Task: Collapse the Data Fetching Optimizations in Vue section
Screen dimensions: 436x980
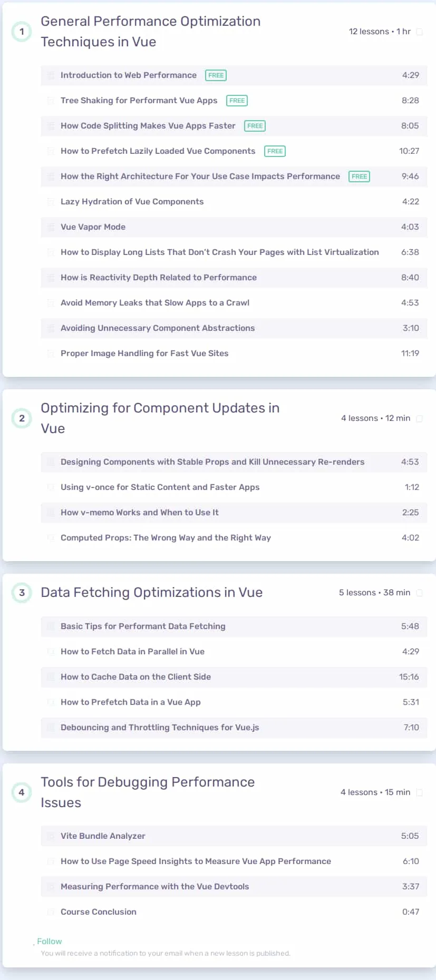Action: (x=152, y=593)
